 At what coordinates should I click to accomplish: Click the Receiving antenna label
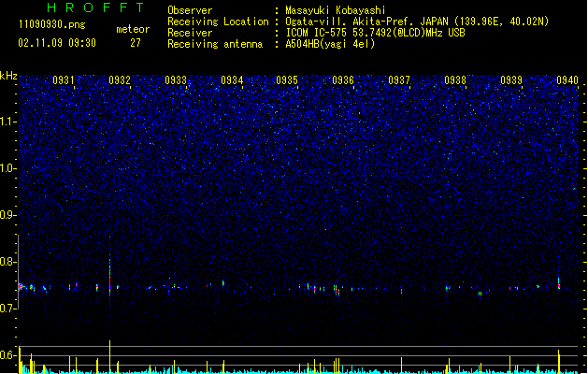click(215, 44)
